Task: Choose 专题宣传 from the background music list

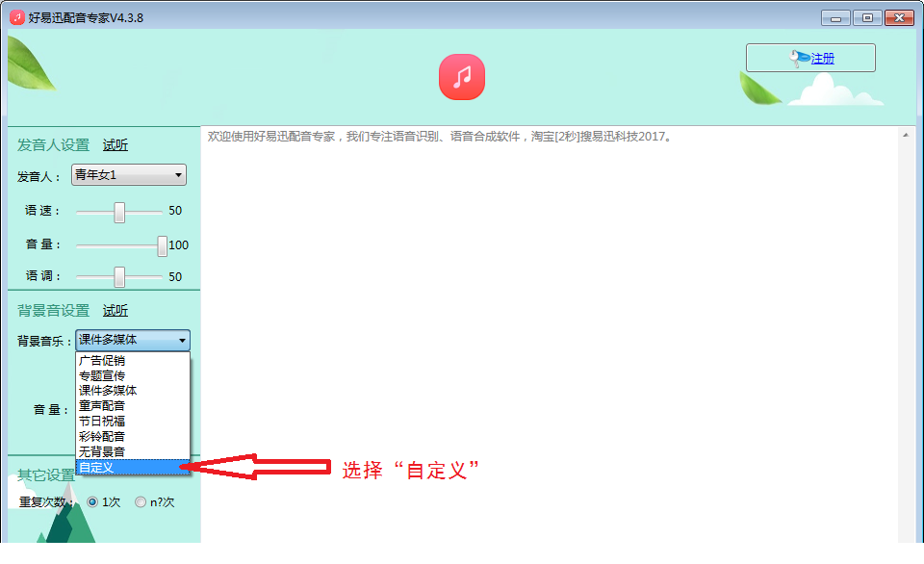Action: [x=133, y=375]
